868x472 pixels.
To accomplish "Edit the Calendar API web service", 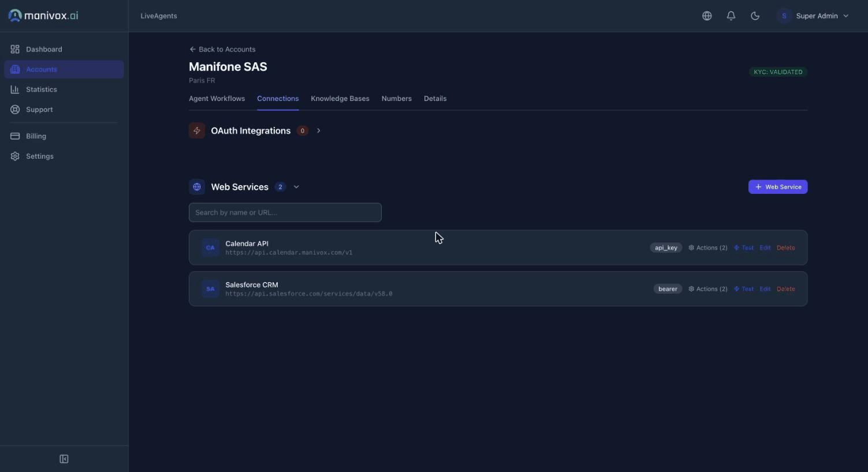I will [765, 248].
